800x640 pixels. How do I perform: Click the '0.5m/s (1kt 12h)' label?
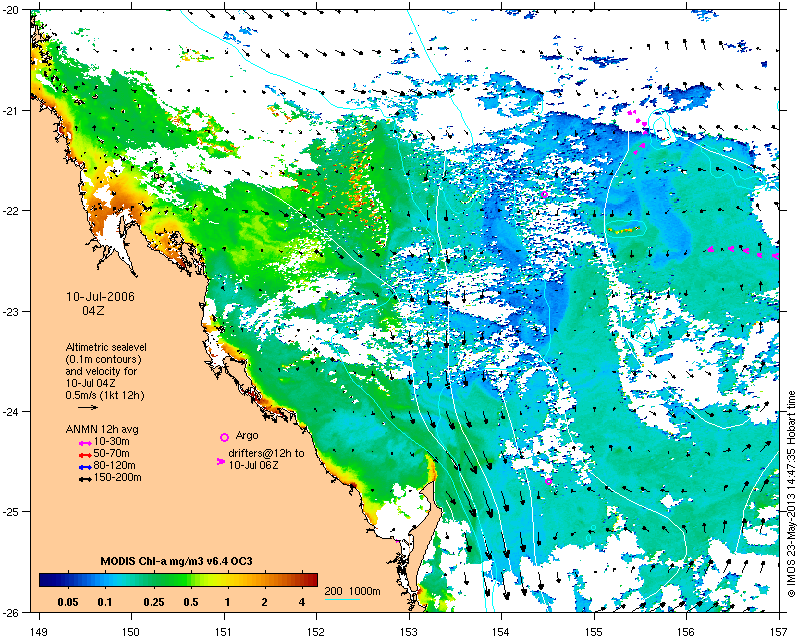coord(105,396)
